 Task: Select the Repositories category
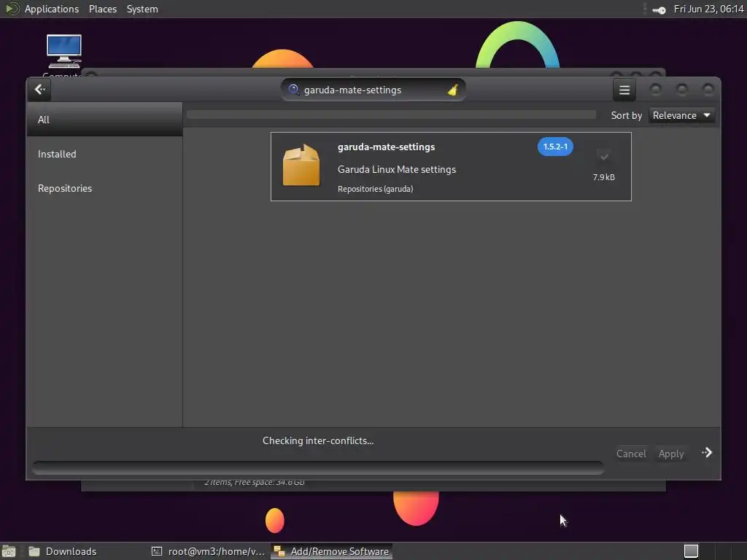pos(105,188)
